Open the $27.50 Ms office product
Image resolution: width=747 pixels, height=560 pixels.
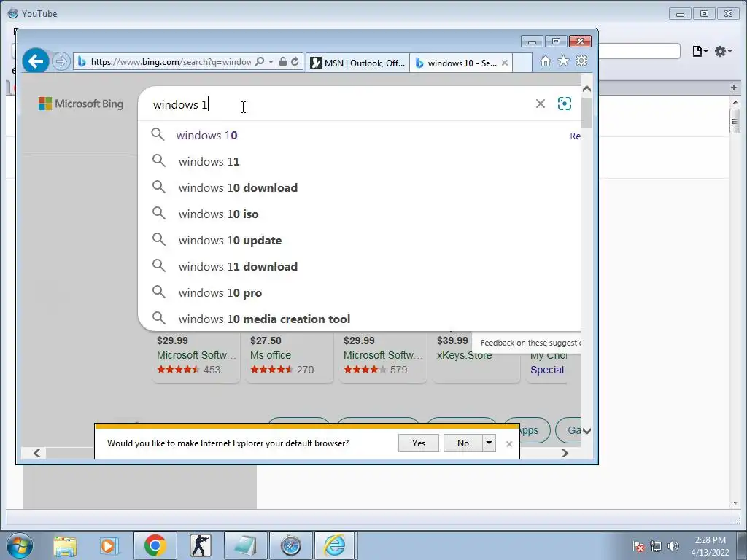click(289, 356)
